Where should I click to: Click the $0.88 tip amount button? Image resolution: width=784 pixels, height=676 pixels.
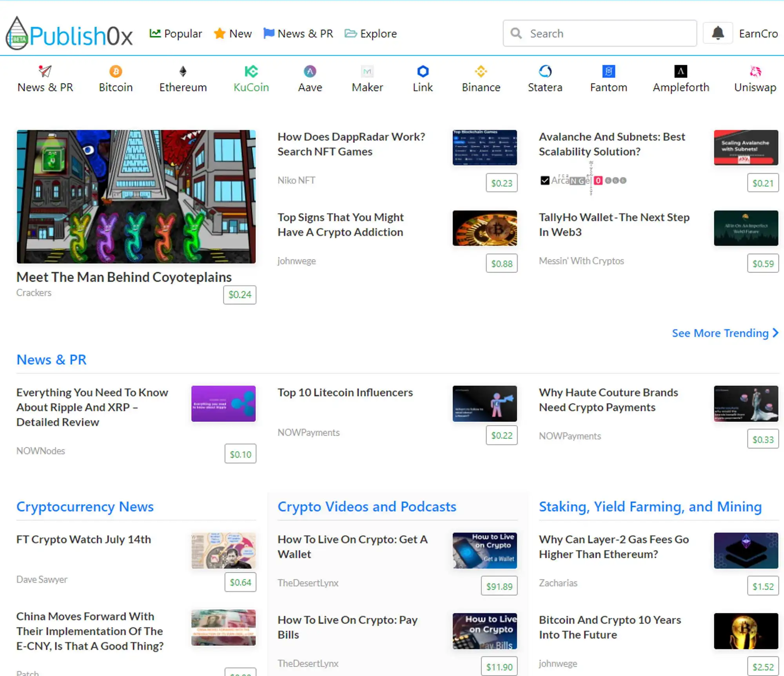click(x=501, y=263)
